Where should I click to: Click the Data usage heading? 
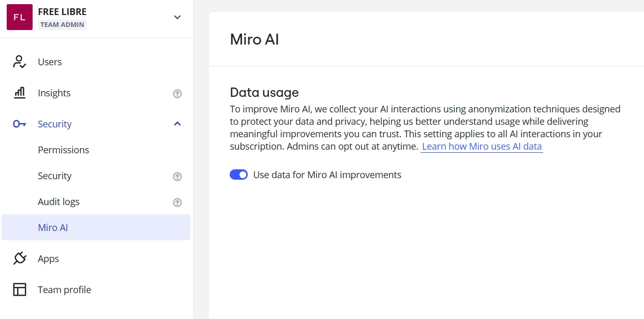(x=264, y=93)
